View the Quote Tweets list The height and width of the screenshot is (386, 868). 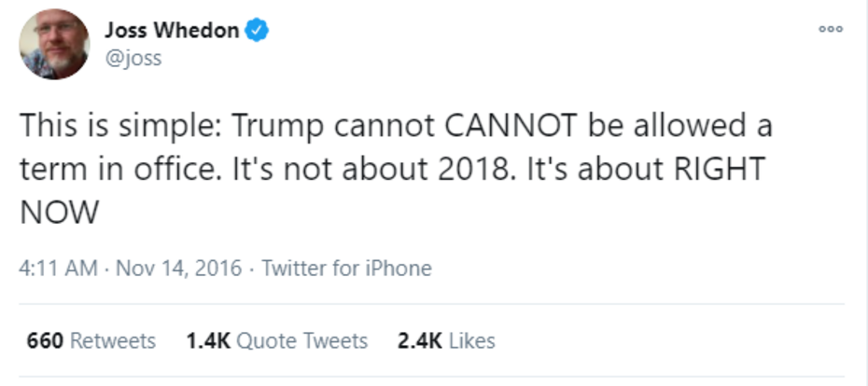[x=301, y=341]
